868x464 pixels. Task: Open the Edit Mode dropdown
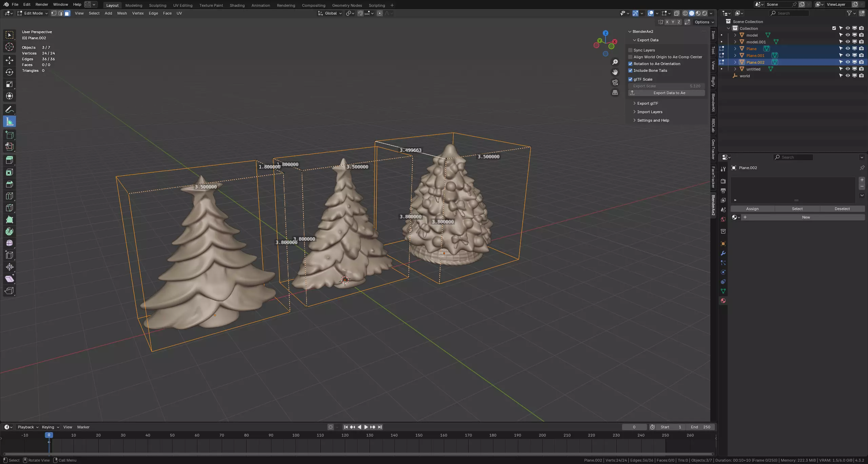[33, 13]
